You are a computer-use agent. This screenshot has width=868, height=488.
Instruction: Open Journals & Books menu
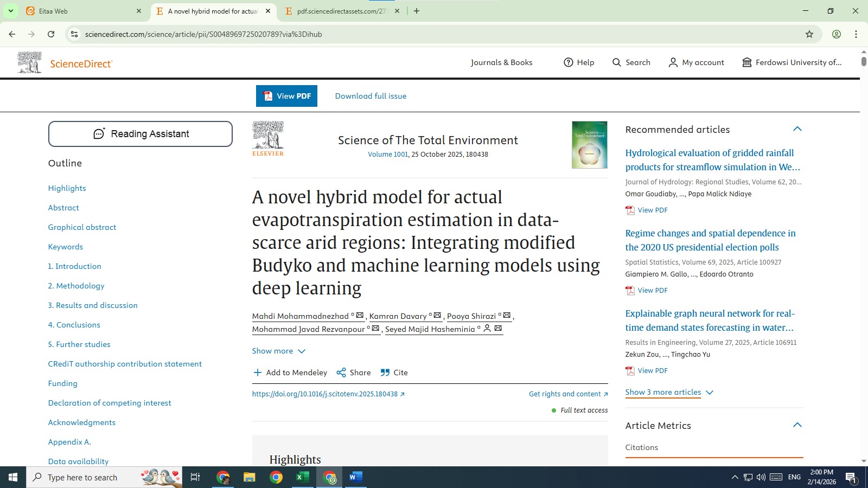501,62
